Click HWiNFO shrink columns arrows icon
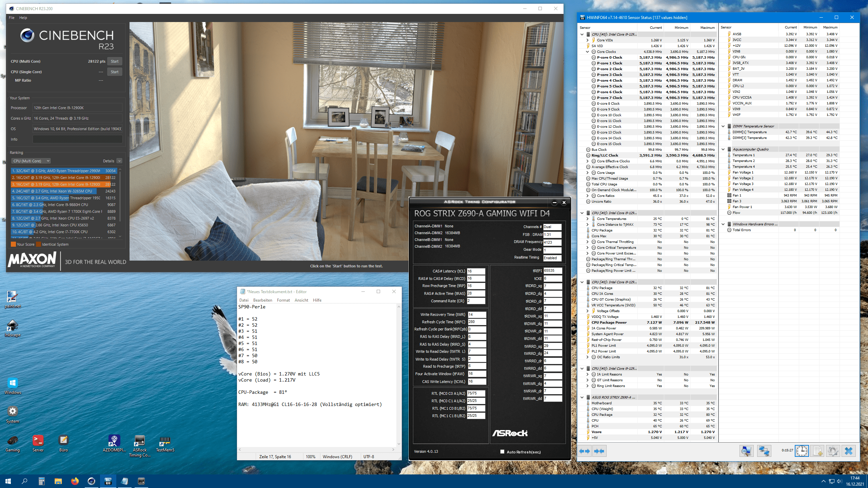The height and width of the screenshot is (488, 868). 599,451
